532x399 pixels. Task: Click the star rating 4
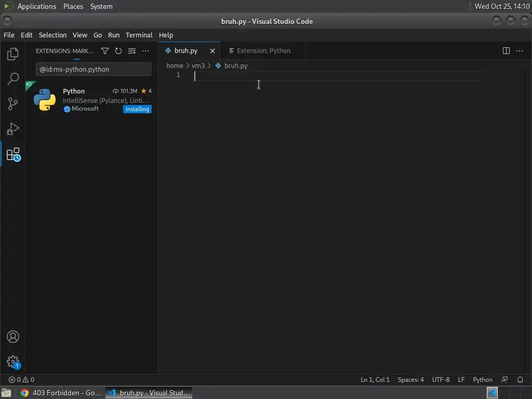(x=146, y=91)
